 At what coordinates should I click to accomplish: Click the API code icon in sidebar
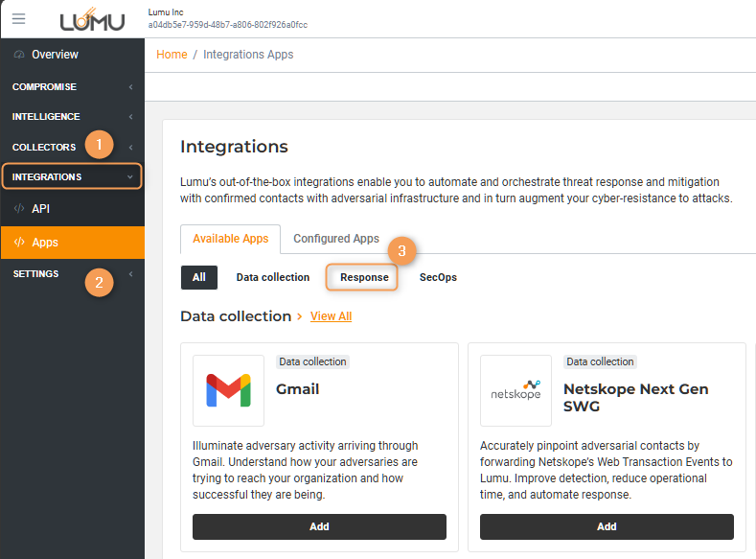(19, 208)
